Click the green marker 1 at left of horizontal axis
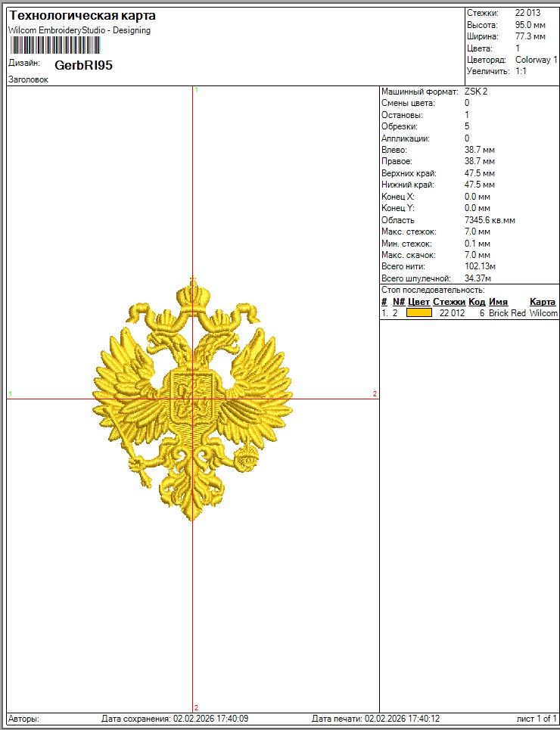The height and width of the screenshot is (730, 560). point(10,393)
